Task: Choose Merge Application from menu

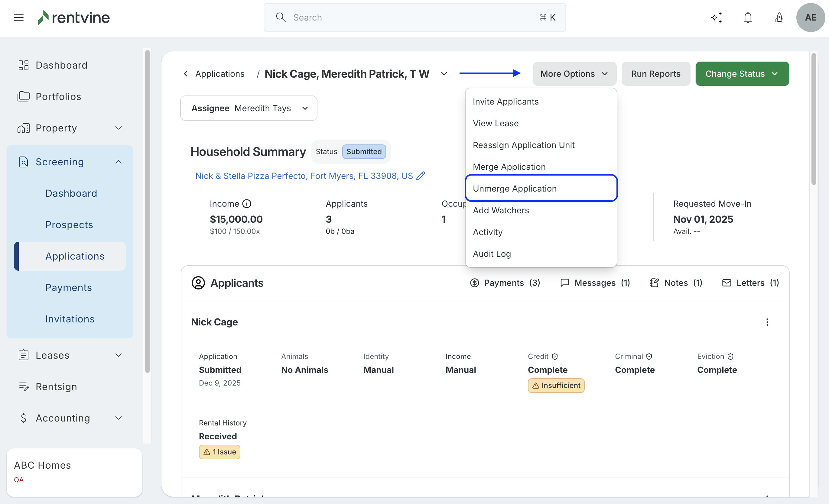Action: [x=509, y=167]
